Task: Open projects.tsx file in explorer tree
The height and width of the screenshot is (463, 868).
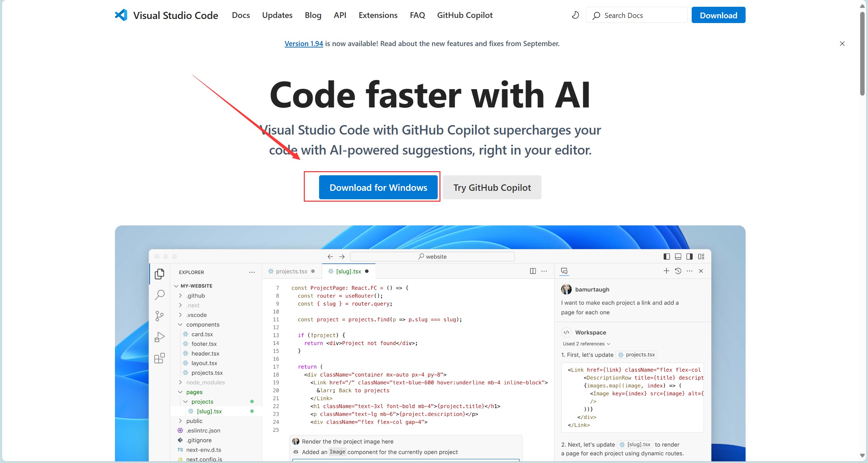Action: pos(207,373)
